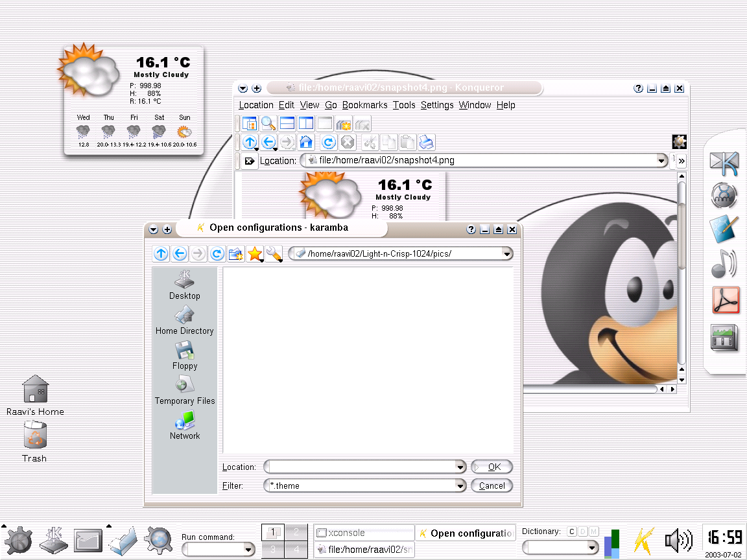Select Home Directory in dialog sidebar

coord(184,320)
